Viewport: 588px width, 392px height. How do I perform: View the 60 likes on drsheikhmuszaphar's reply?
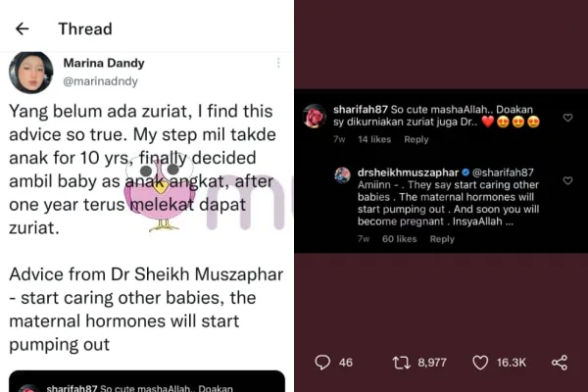[400, 239]
